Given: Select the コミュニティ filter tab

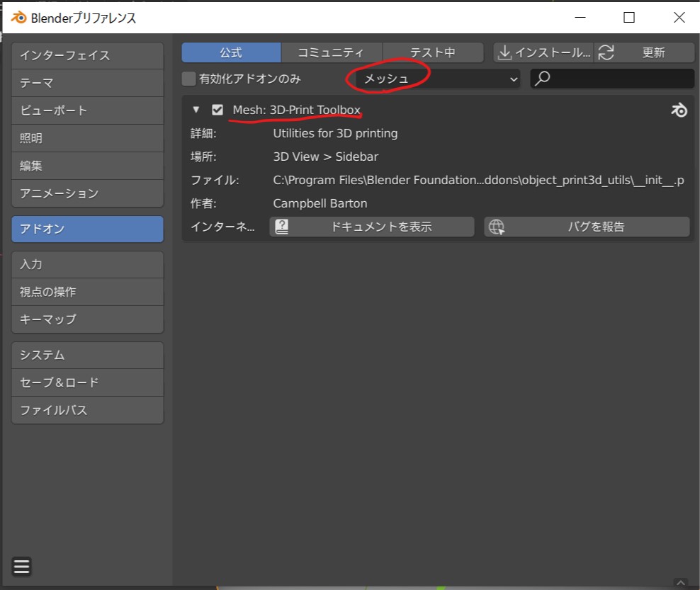Looking at the screenshot, I should (x=332, y=52).
